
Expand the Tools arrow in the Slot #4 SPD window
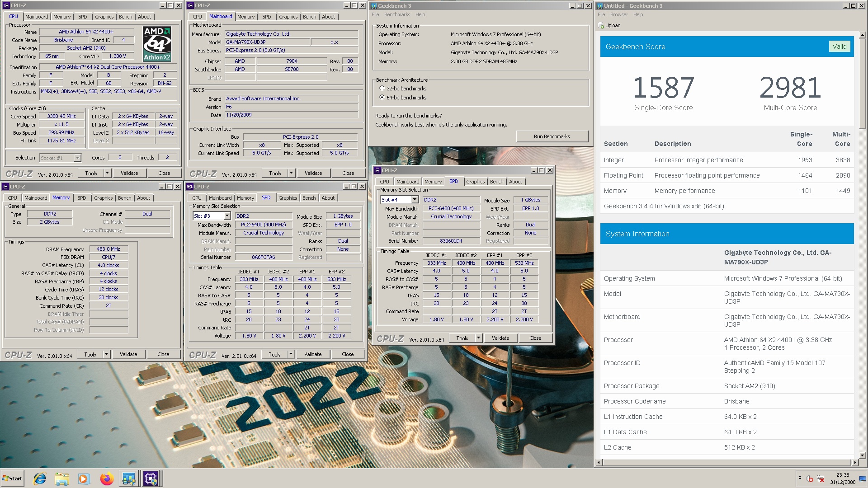coord(478,338)
